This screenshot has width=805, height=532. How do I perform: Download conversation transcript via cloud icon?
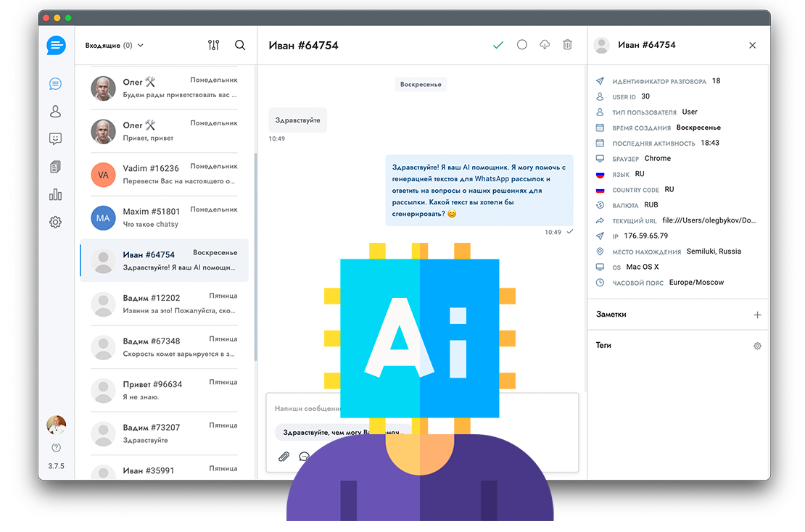tap(545, 45)
